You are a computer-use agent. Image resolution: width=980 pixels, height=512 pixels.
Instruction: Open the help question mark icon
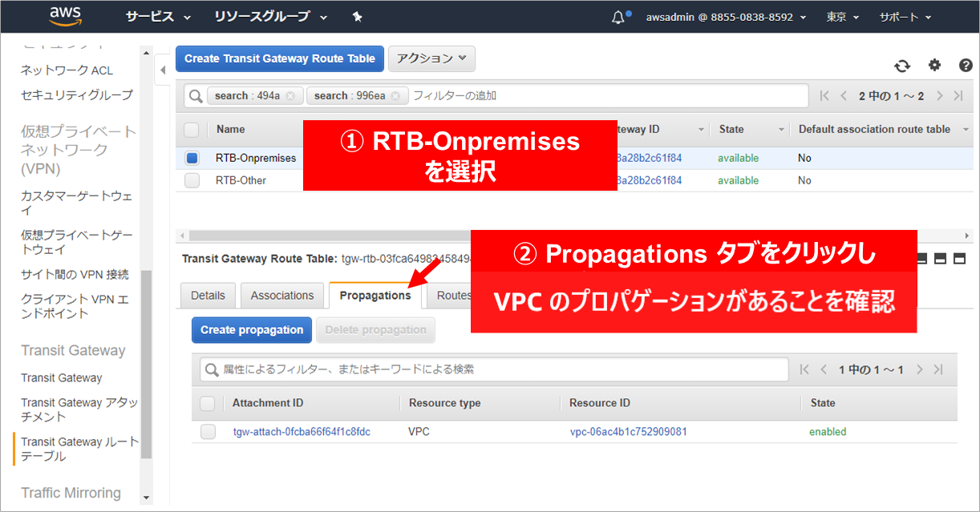coord(966,66)
